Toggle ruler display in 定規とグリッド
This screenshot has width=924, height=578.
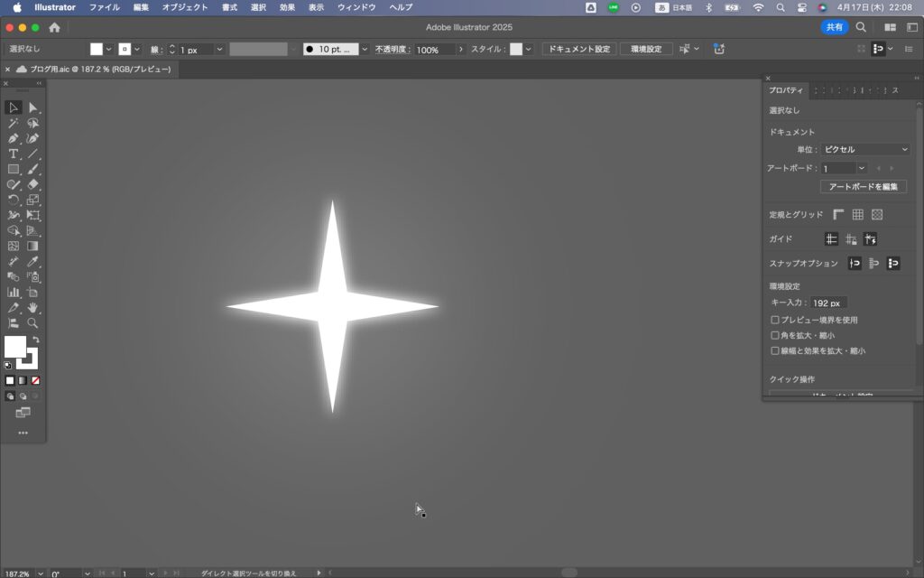click(x=838, y=215)
